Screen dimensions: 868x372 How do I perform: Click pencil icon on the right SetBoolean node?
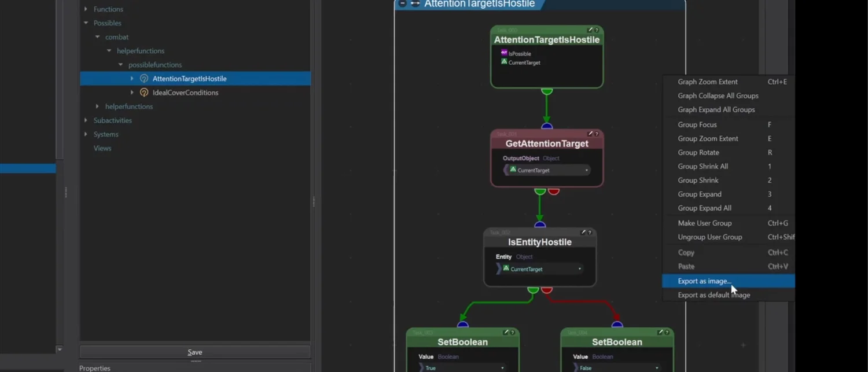tap(660, 333)
